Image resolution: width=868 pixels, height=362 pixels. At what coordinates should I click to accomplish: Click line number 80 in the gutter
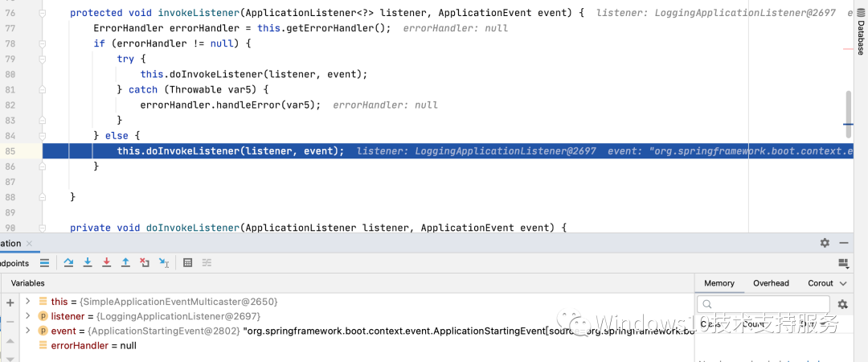(10, 74)
